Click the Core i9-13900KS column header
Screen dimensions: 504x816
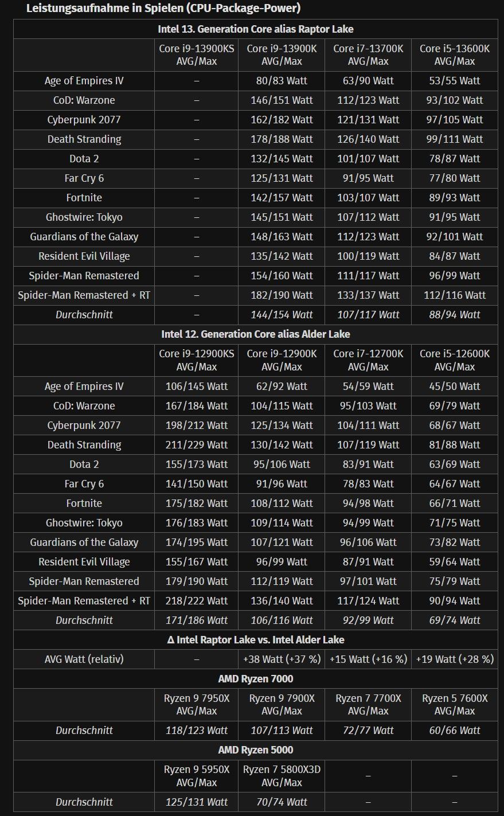[x=196, y=55]
